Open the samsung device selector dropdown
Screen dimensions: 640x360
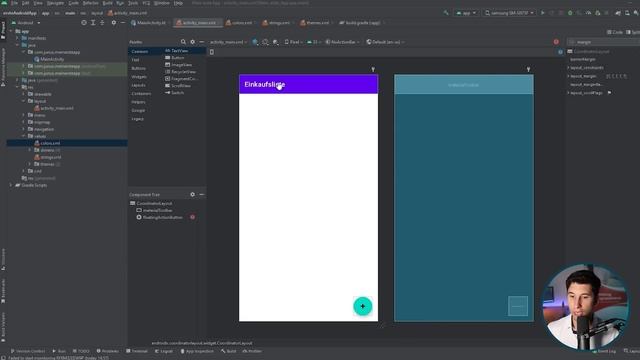pos(509,13)
